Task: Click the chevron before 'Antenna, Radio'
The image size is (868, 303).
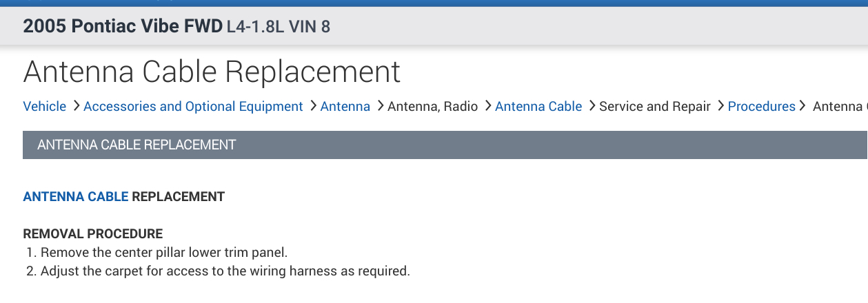Action: tap(379, 107)
